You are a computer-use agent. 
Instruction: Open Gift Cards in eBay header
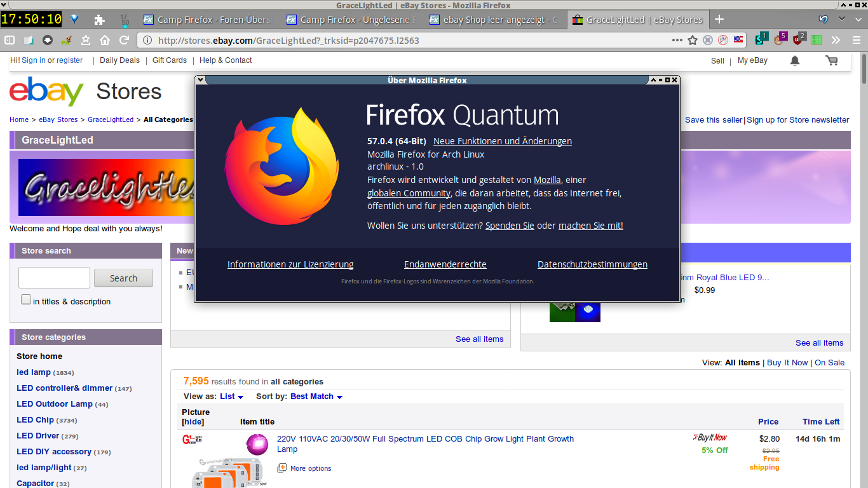(x=170, y=60)
